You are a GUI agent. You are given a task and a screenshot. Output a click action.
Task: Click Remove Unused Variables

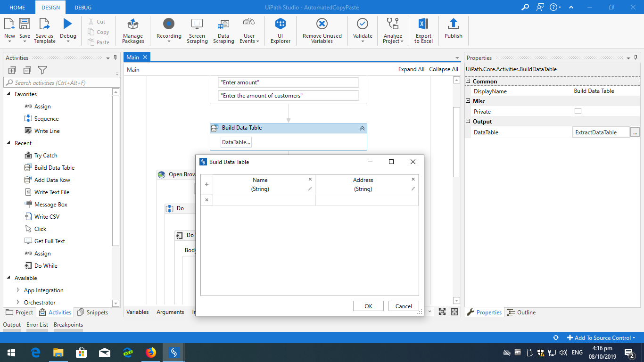(322, 31)
